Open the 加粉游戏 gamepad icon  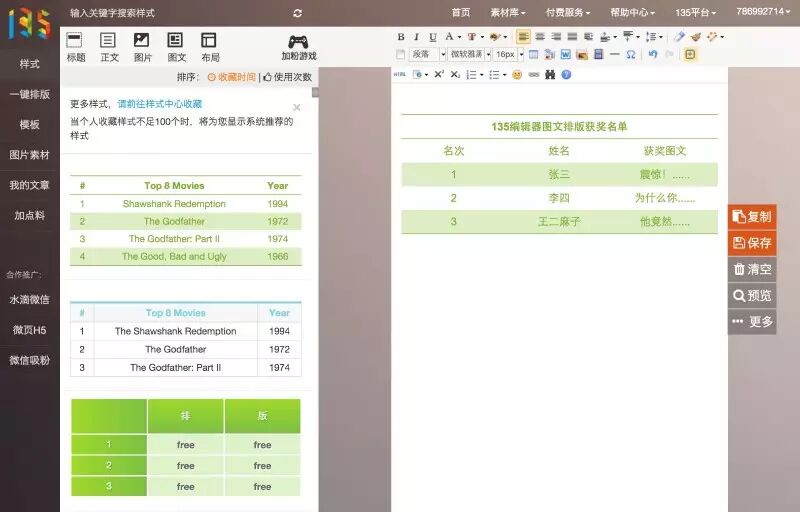click(x=298, y=46)
